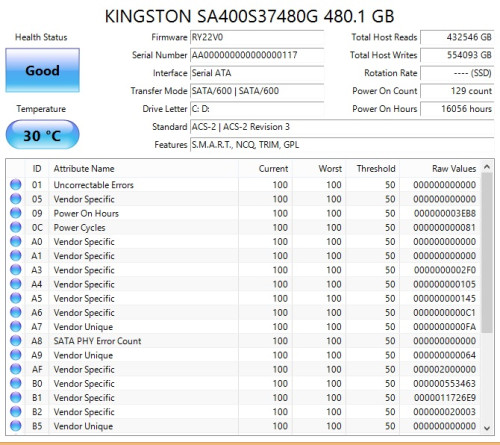
Task: Click raw value 000000003EB8
Action: 445,213
